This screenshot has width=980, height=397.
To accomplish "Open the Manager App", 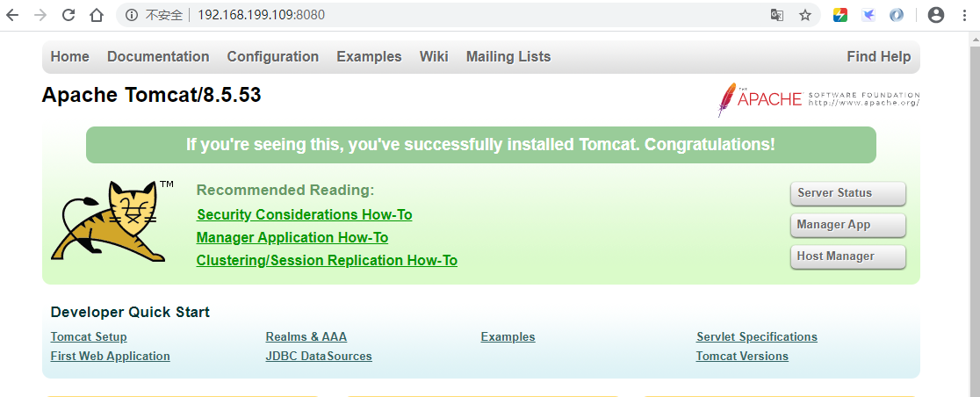I will pyautogui.click(x=847, y=225).
